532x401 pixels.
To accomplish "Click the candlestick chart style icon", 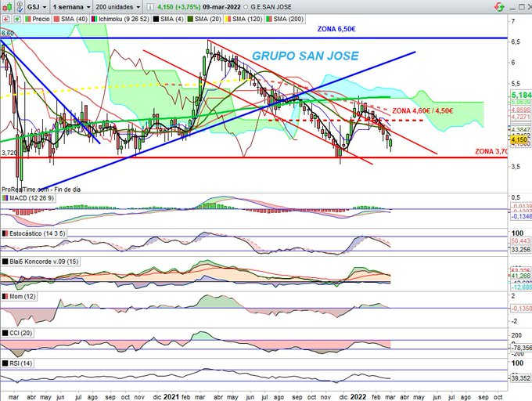I will tap(7, 6).
